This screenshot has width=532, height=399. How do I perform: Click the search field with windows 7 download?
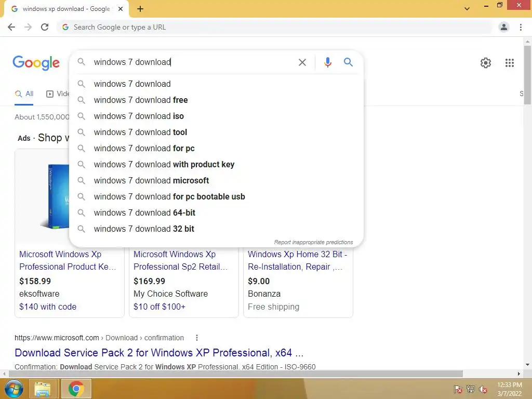(x=193, y=62)
